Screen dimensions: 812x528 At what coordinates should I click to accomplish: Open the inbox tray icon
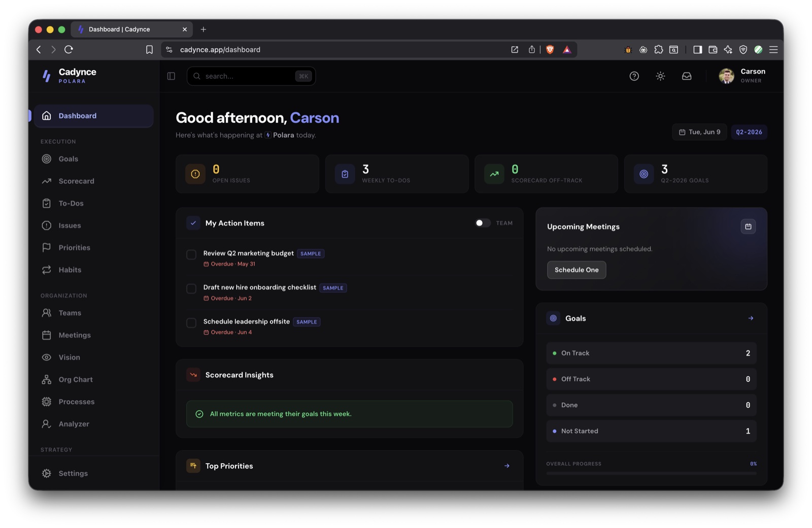[x=687, y=76]
